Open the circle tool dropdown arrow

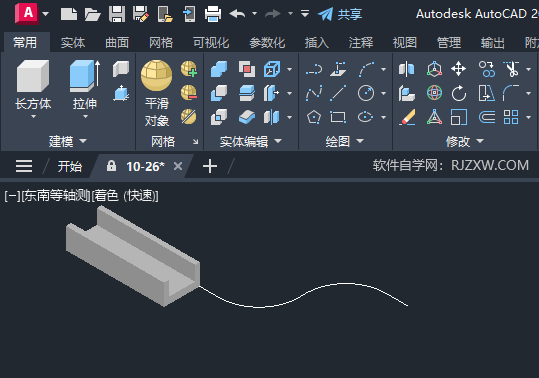point(384,93)
